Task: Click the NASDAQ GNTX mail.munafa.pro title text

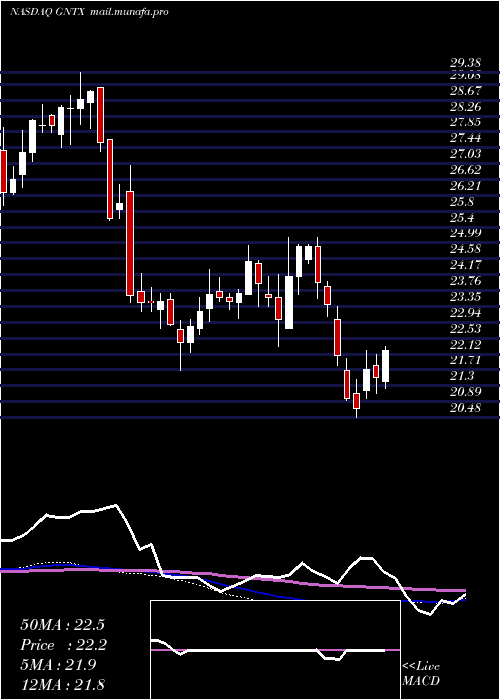Action: [x=89, y=12]
